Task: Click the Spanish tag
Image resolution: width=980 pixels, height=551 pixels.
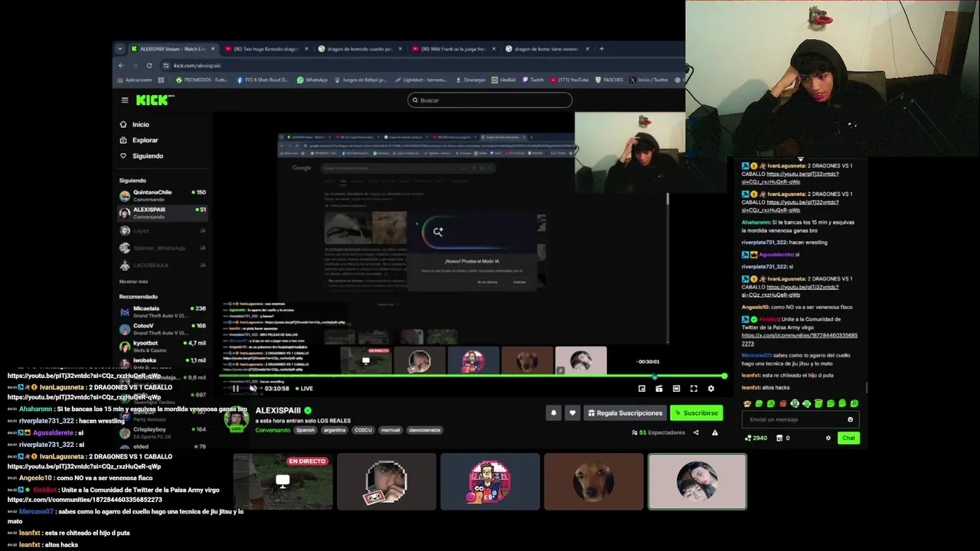Action: [305, 430]
